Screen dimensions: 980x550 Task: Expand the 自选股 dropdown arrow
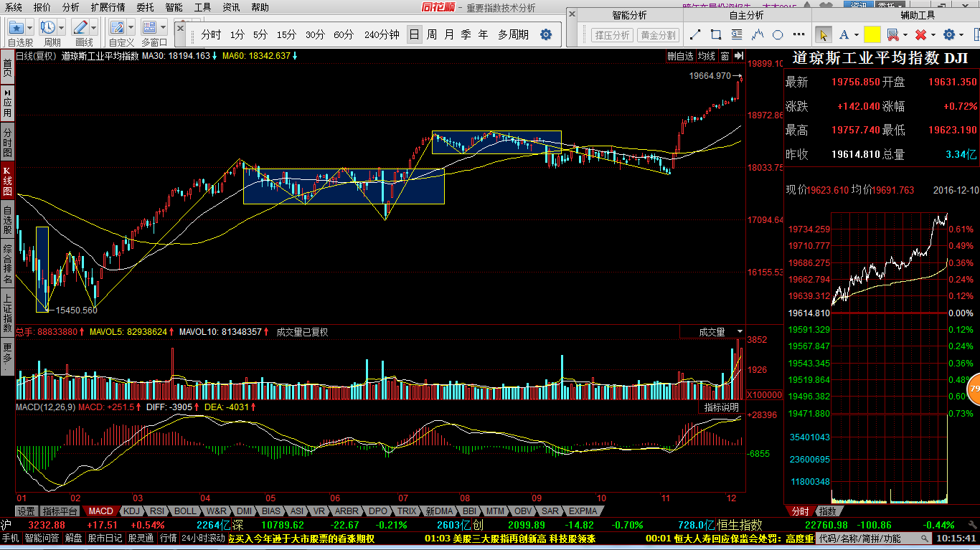tap(29, 28)
